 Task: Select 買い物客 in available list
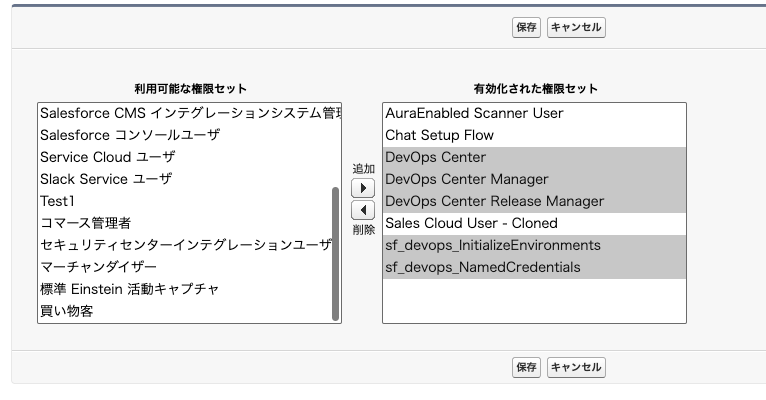[66, 311]
